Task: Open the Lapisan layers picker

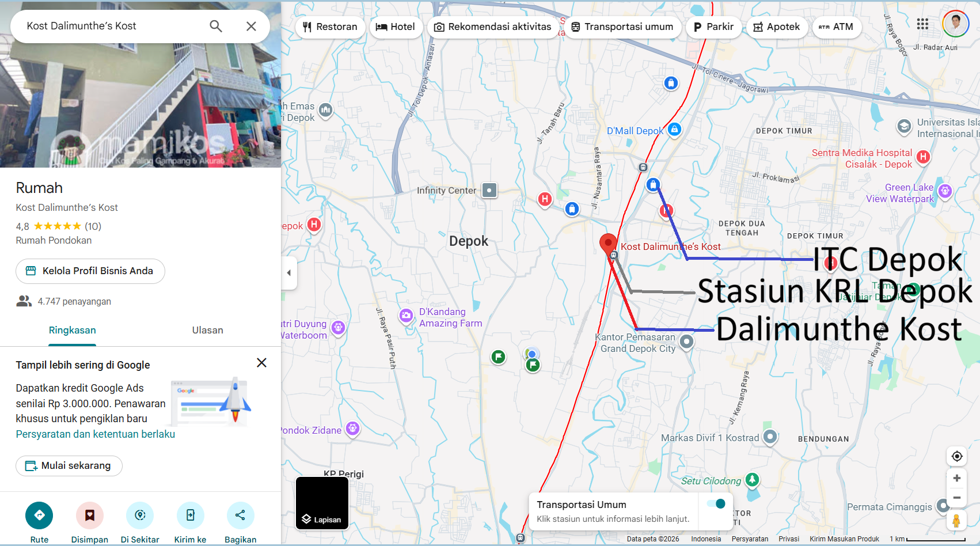Action: (x=322, y=503)
